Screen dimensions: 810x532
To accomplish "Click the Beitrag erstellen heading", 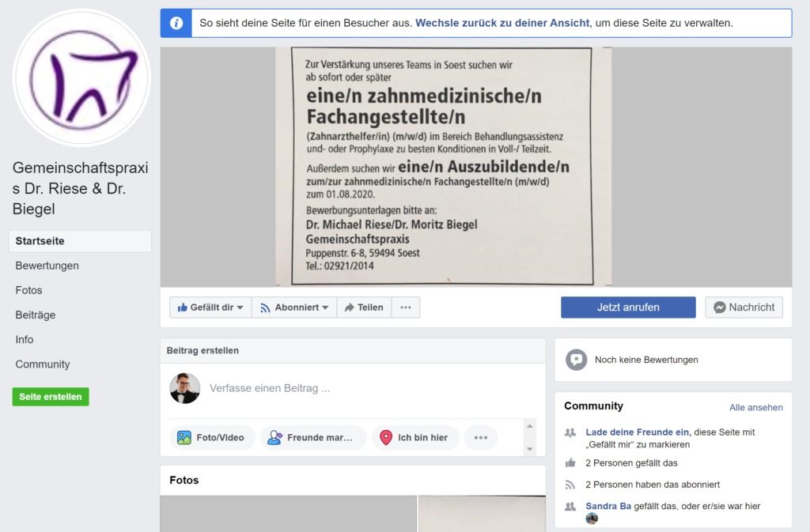I will point(202,350).
